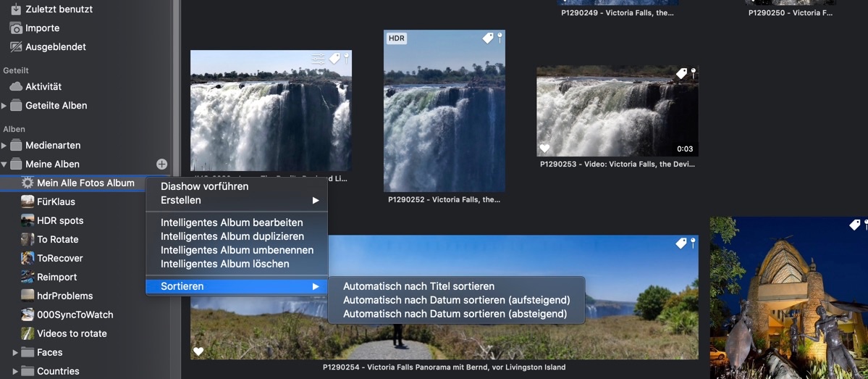Click the P1290253 - Video: Victoria Falls caption
Screen dimensions: 868x379
618,164
